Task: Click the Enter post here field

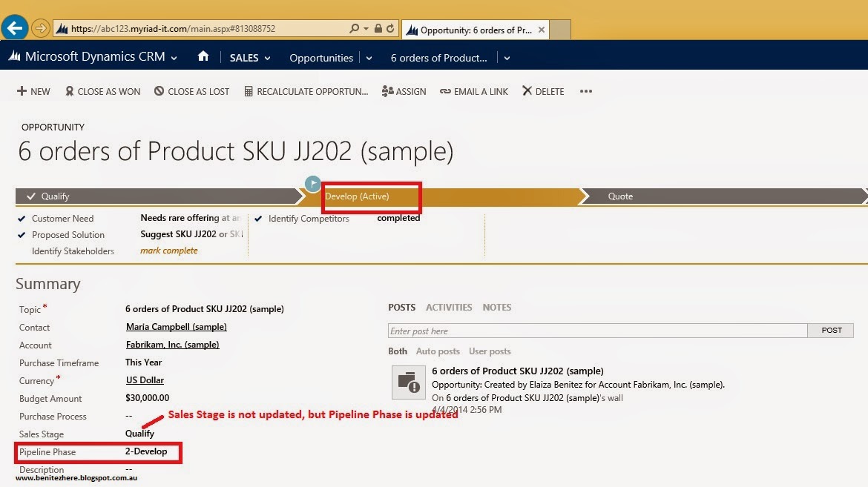Action: [x=598, y=331]
